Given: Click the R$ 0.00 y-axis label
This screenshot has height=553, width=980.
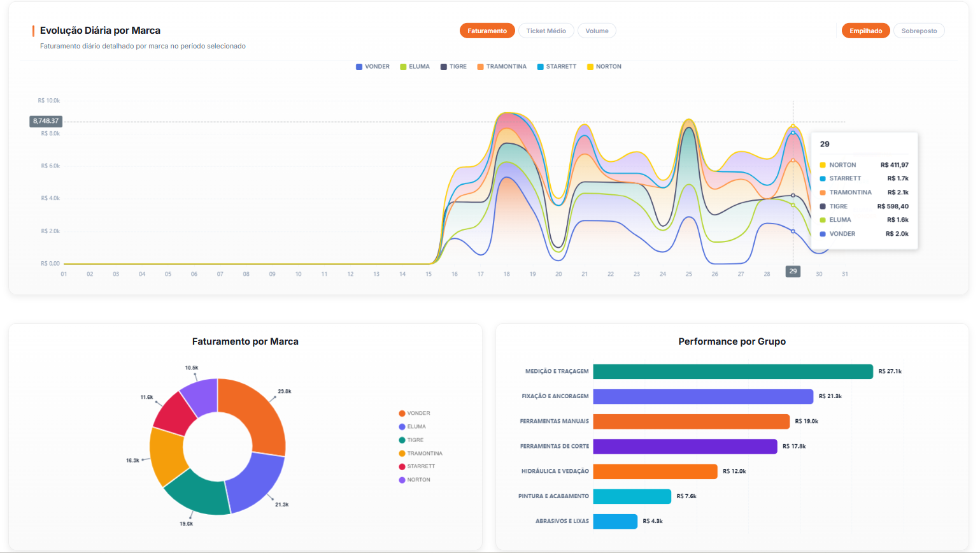Looking at the screenshot, I should 50,264.
